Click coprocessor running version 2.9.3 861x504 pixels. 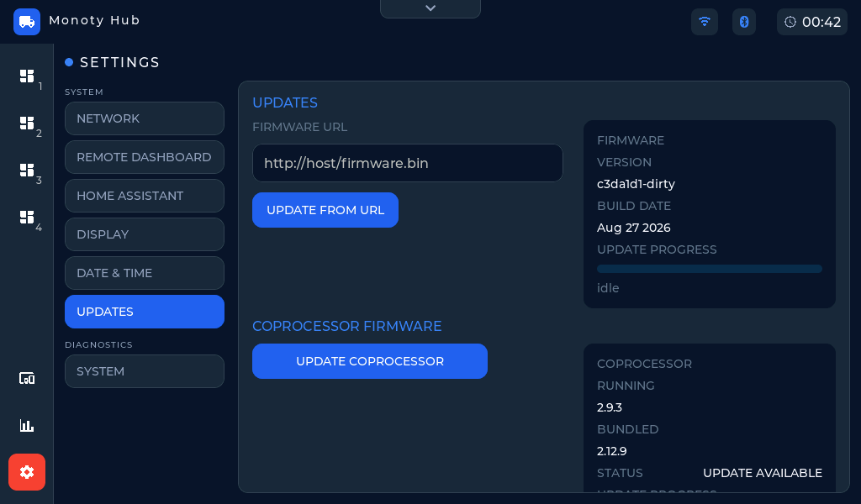[610, 407]
